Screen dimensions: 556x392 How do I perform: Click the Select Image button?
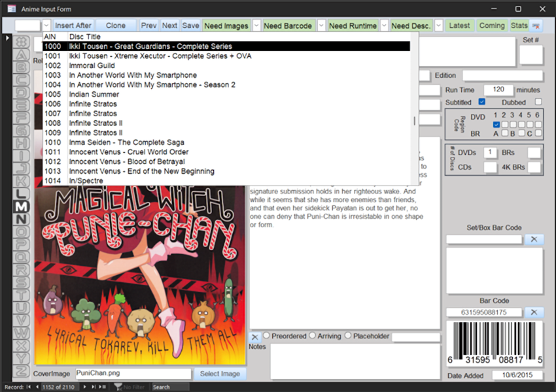click(220, 374)
